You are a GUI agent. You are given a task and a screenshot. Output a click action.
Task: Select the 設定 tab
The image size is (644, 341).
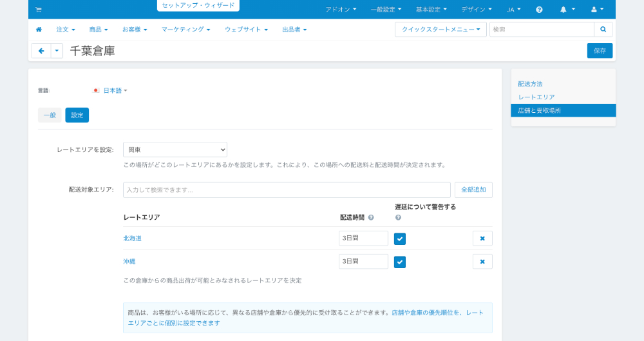(x=77, y=115)
